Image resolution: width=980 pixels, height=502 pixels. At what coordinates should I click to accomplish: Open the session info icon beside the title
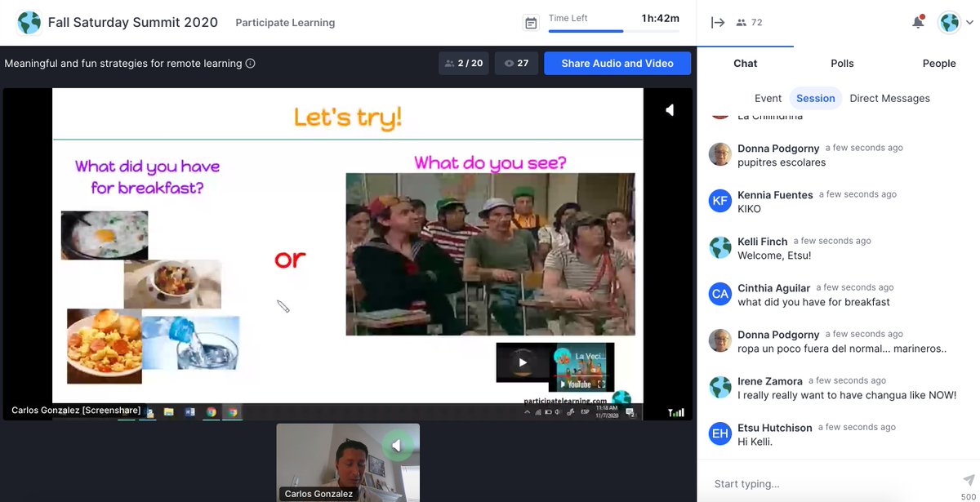click(x=251, y=63)
